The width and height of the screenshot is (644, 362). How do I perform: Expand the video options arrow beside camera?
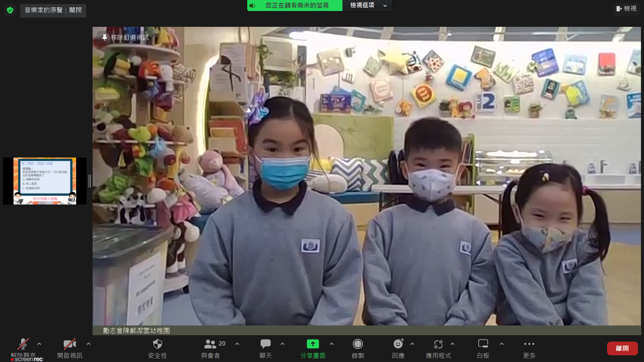(x=89, y=344)
